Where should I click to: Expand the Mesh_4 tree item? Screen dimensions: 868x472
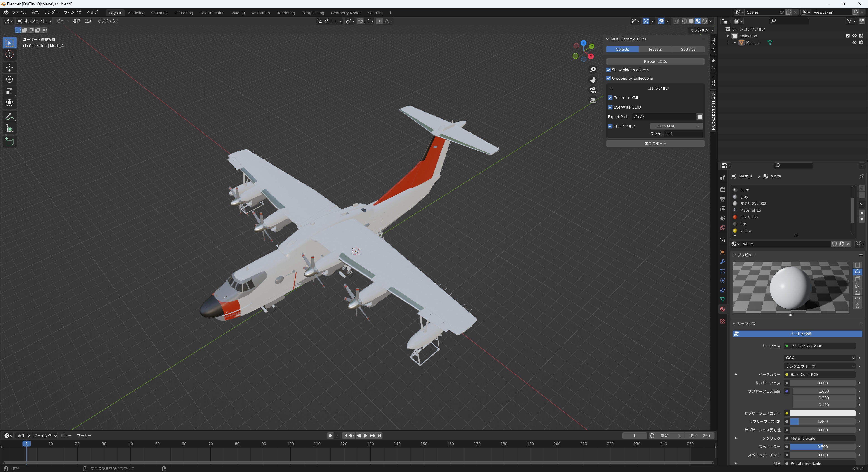coord(735,43)
